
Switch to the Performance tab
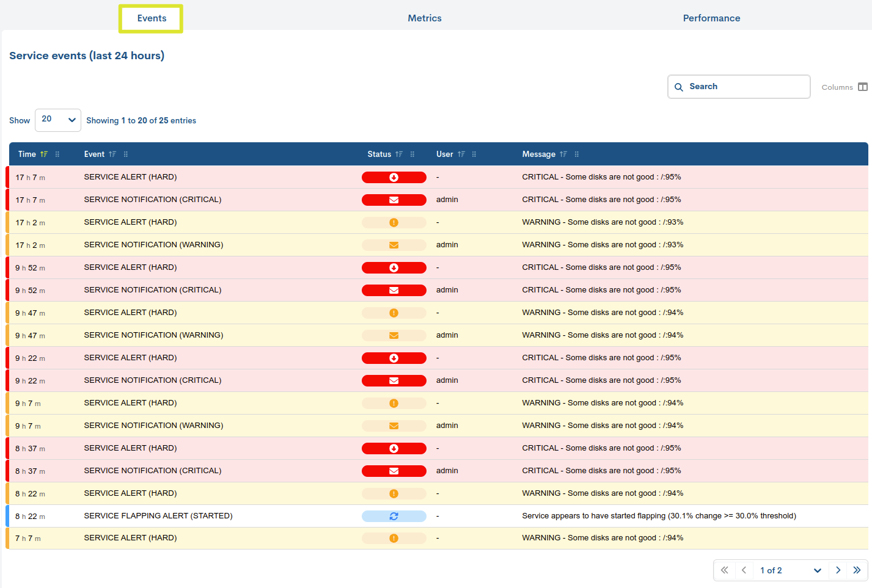pos(711,18)
